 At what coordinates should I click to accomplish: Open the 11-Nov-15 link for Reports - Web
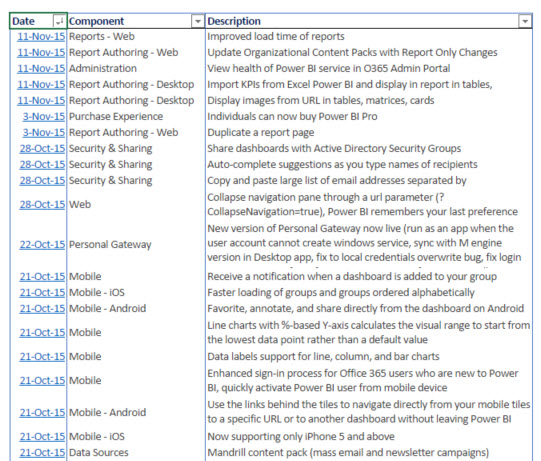click(x=41, y=37)
